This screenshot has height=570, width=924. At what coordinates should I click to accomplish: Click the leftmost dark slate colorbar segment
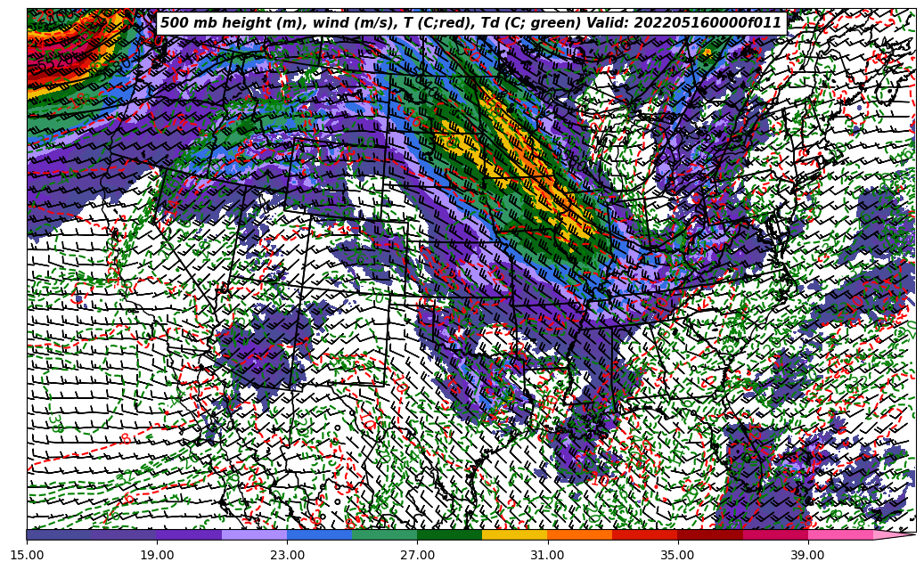tap(59, 535)
